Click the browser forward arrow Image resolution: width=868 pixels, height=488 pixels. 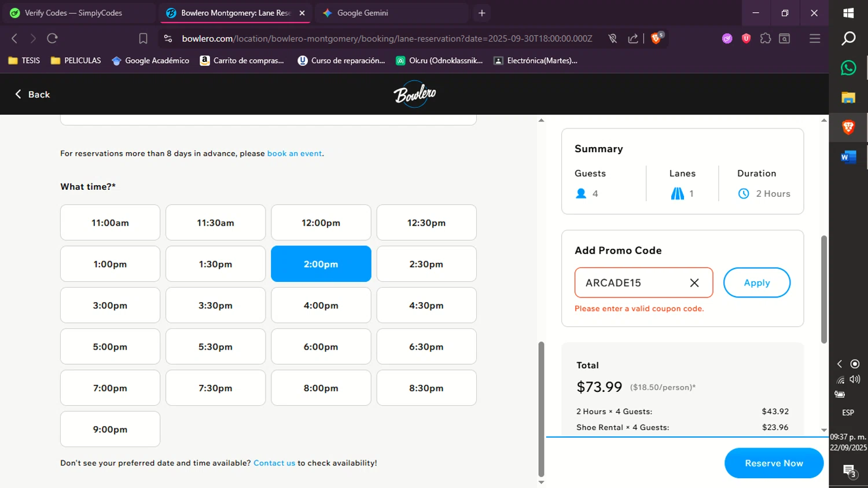[x=33, y=38]
